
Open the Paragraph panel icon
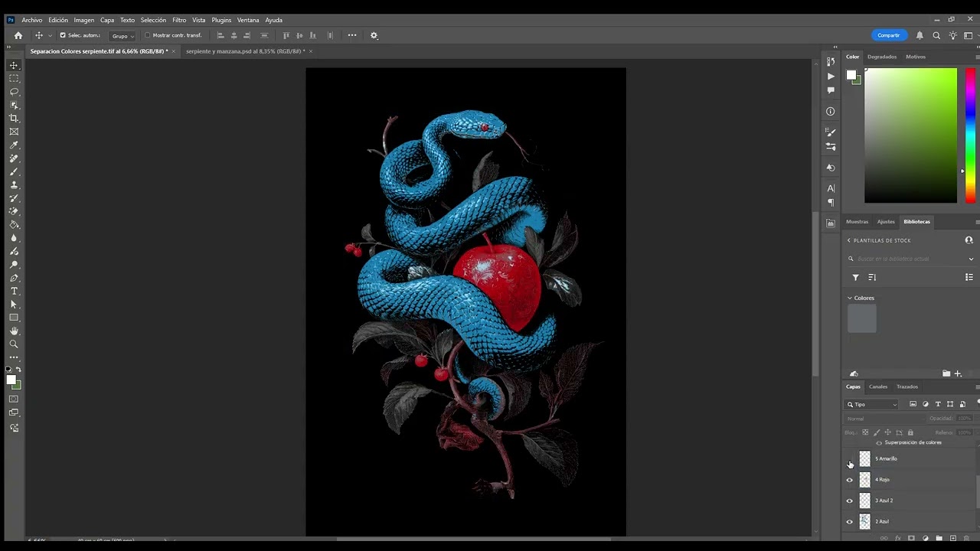(831, 203)
